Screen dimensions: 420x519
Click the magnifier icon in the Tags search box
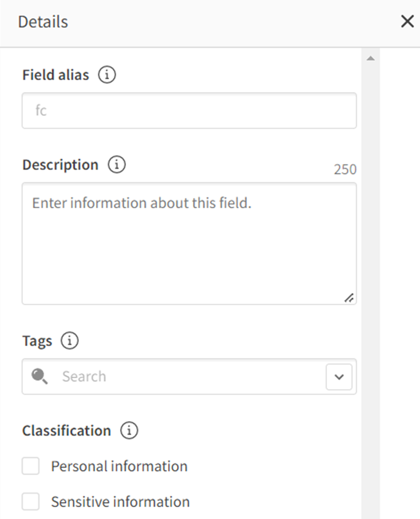(40, 377)
